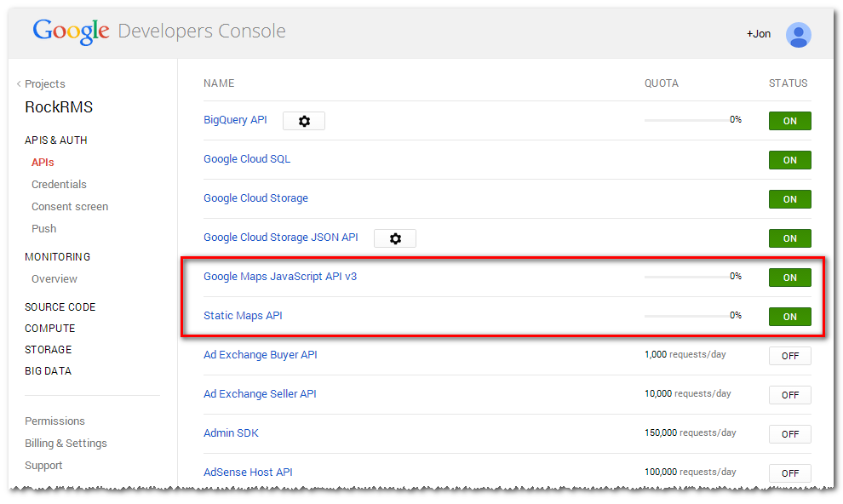
Task: Open Billing & Settings in the sidebar
Action: click(x=66, y=444)
